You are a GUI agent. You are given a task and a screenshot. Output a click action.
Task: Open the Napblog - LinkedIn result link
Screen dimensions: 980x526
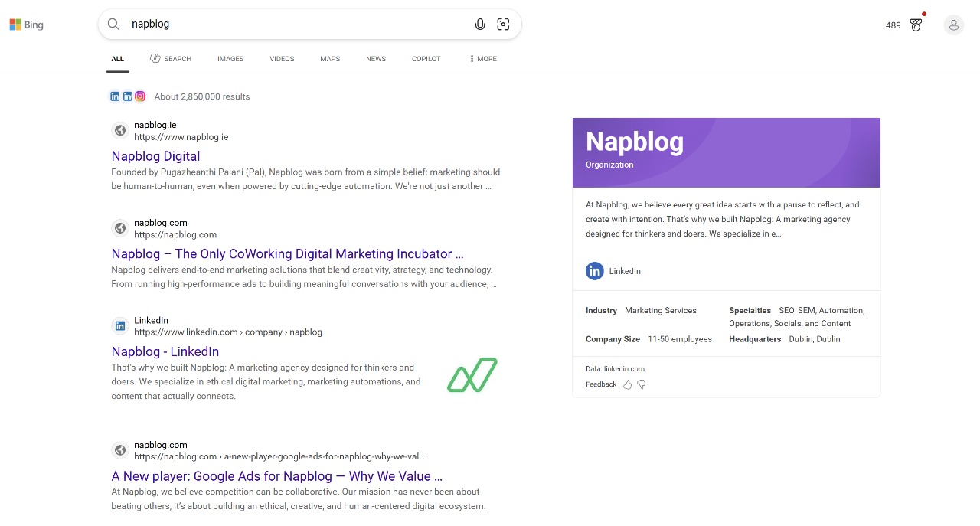[x=165, y=351]
